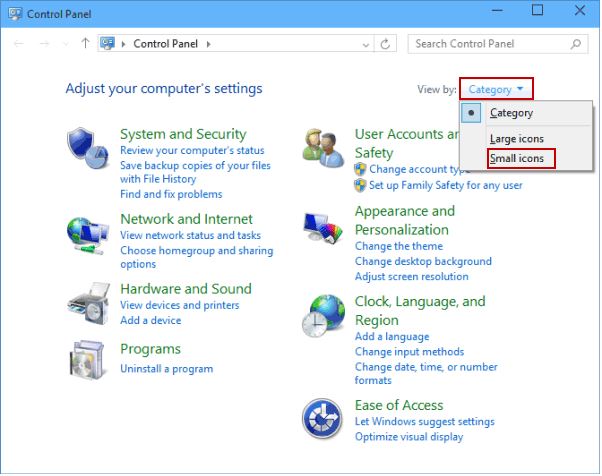Refresh the Control Panel view
Image resolution: width=602 pixels, height=476 pixels.
[385, 44]
